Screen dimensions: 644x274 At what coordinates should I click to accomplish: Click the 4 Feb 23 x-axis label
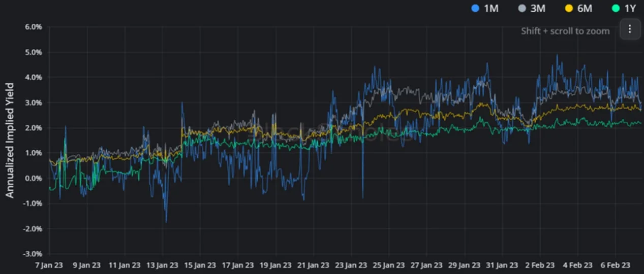click(x=578, y=265)
